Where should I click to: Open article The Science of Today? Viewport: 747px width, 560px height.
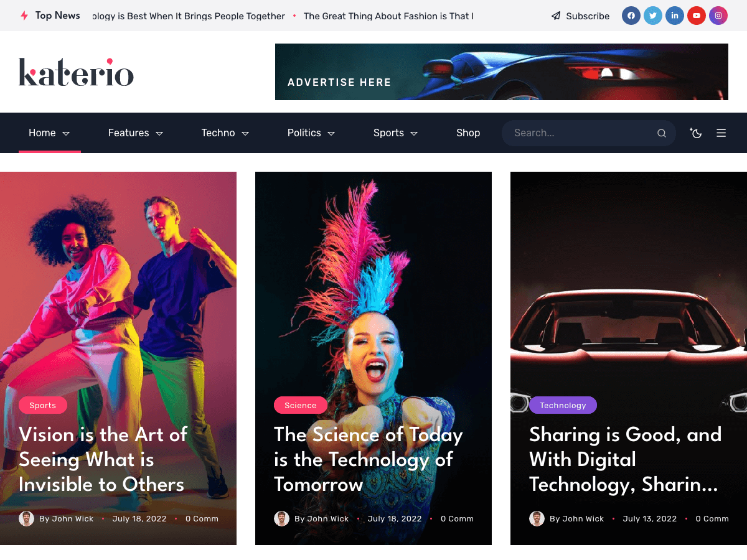369,459
